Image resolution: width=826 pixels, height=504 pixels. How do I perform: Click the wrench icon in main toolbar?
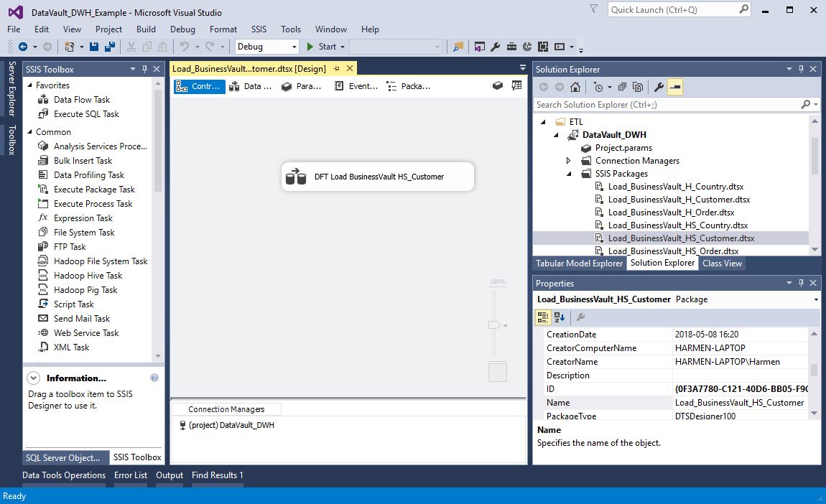[495, 47]
